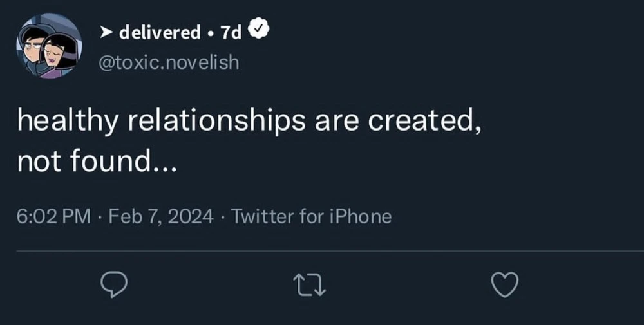Open the cartoon couple profile avatar
644x325 pixels.
click(x=49, y=45)
